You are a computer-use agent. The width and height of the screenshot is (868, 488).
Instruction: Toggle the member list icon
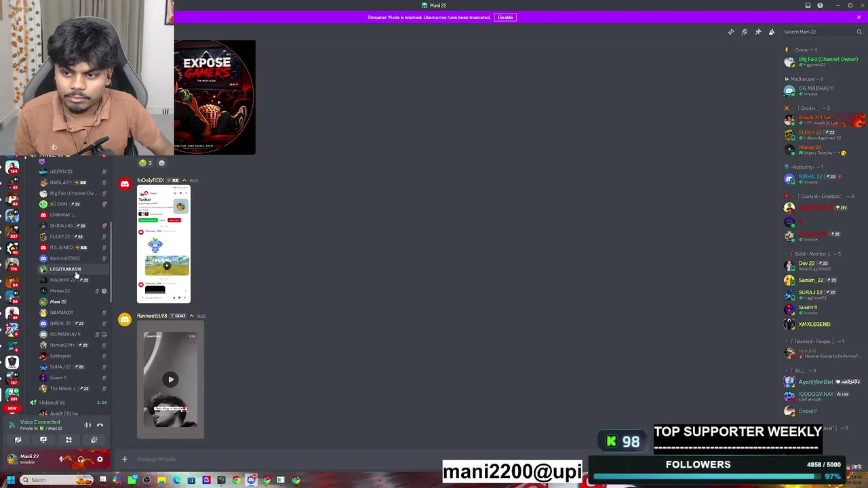coord(772,32)
